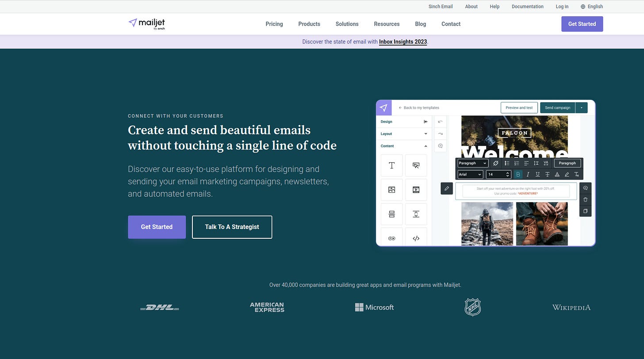644x359 pixels.
Task: Click Back to my templates
Action: (419, 107)
